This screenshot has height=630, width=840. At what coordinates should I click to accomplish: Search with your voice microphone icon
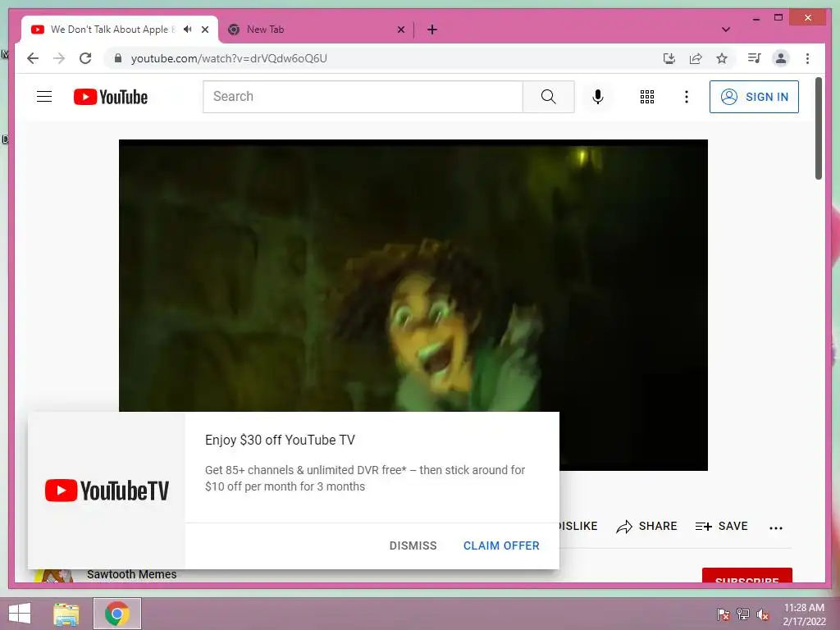(598, 97)
